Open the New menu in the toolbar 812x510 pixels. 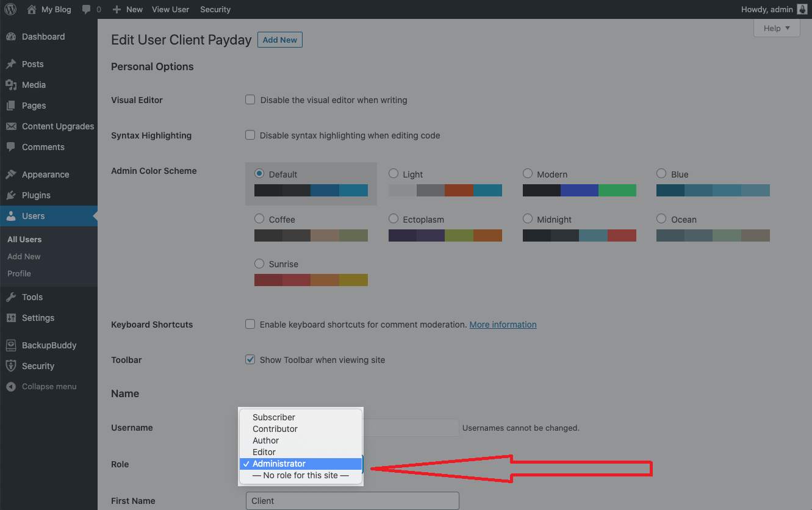tap(128, 9)
